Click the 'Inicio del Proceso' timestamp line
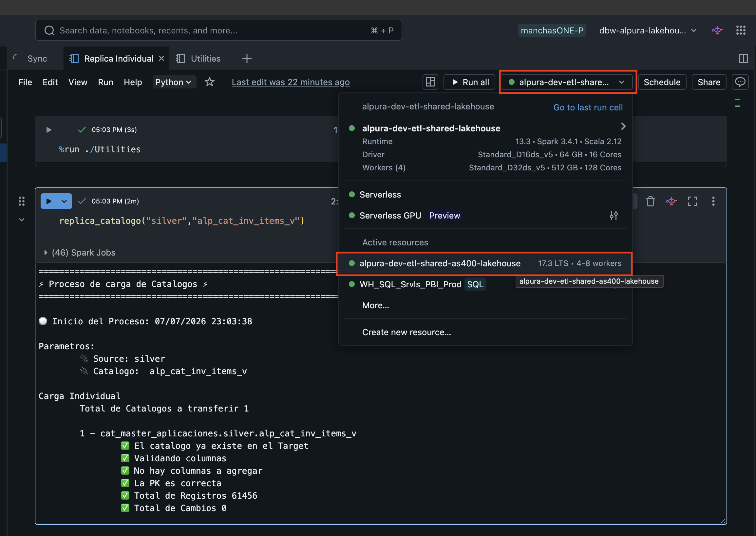The image size is (756, 536). click(145, 321)
